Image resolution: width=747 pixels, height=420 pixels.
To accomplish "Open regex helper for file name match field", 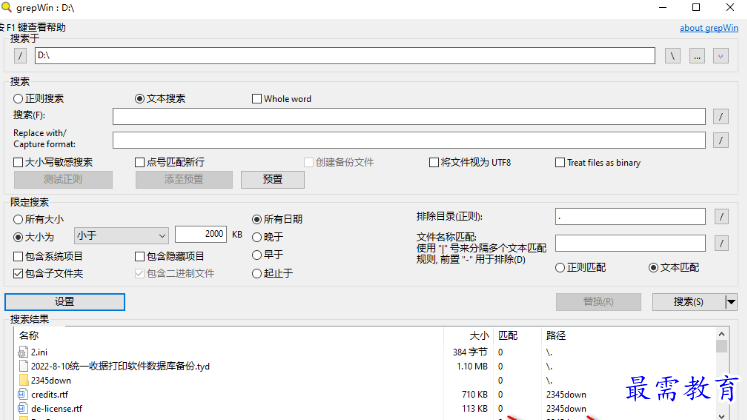I will tap(722, 243).
